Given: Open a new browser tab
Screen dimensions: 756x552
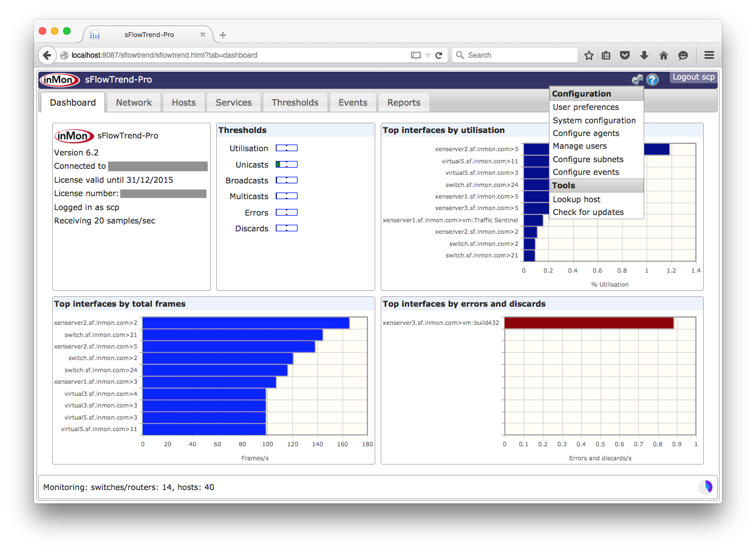Looking at the screenshot, I should (223, 35).
